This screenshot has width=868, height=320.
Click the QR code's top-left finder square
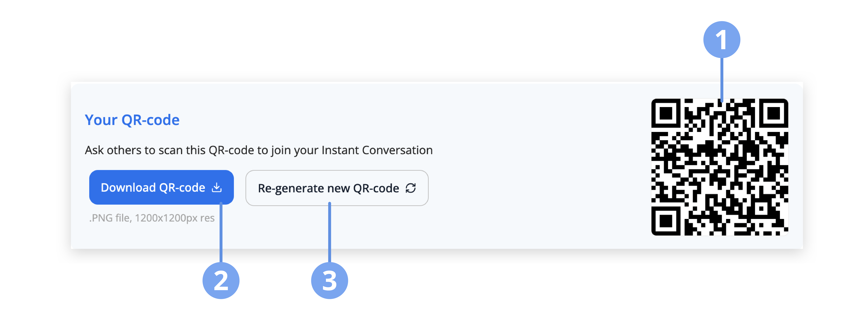(666, 113)
